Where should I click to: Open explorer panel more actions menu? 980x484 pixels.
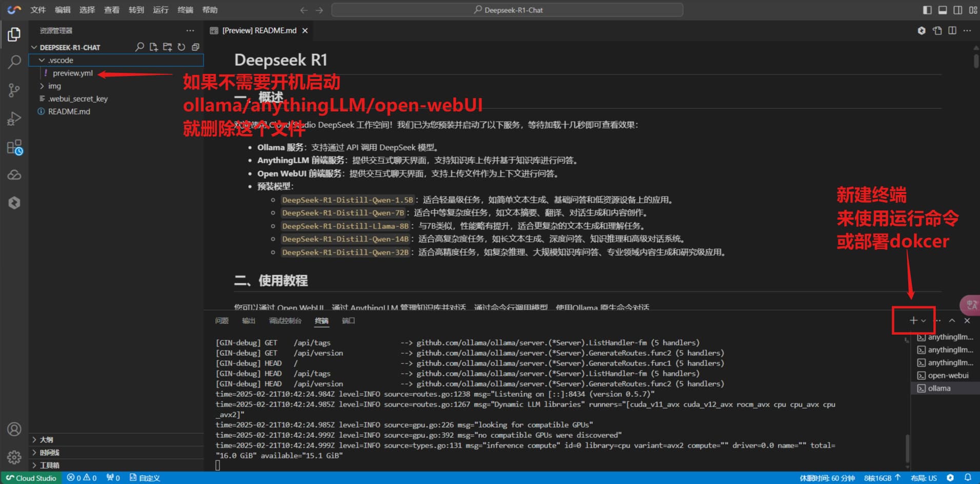(190, 31)
